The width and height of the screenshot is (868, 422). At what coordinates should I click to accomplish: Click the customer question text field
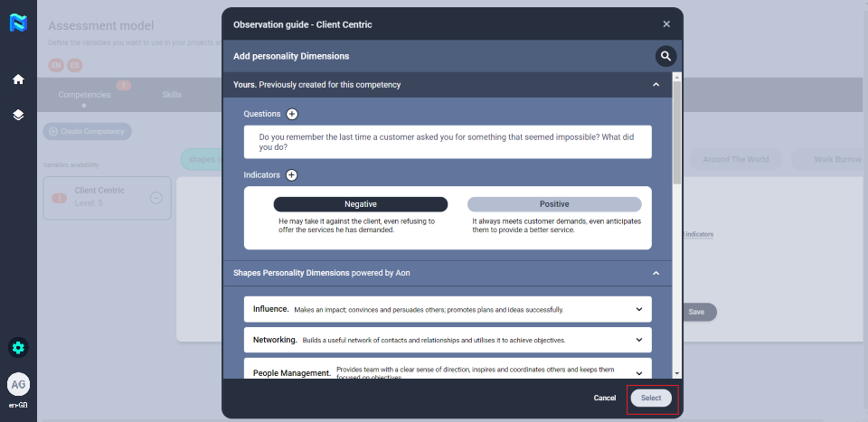pos(447,142)
